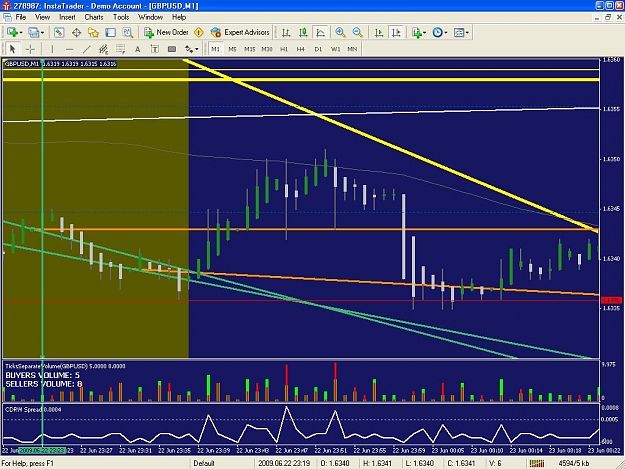Zoom out of the chart

pos(358,33)
